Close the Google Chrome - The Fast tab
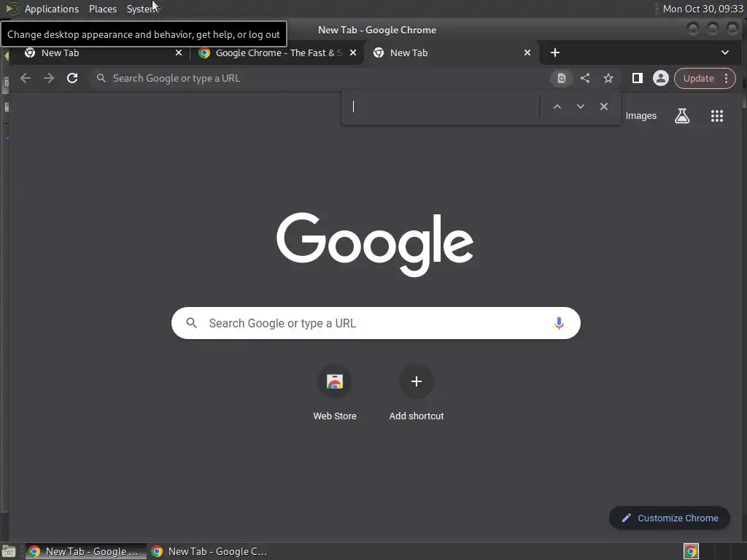The height and width of the screenshot is (560, 747). point(353,52)
